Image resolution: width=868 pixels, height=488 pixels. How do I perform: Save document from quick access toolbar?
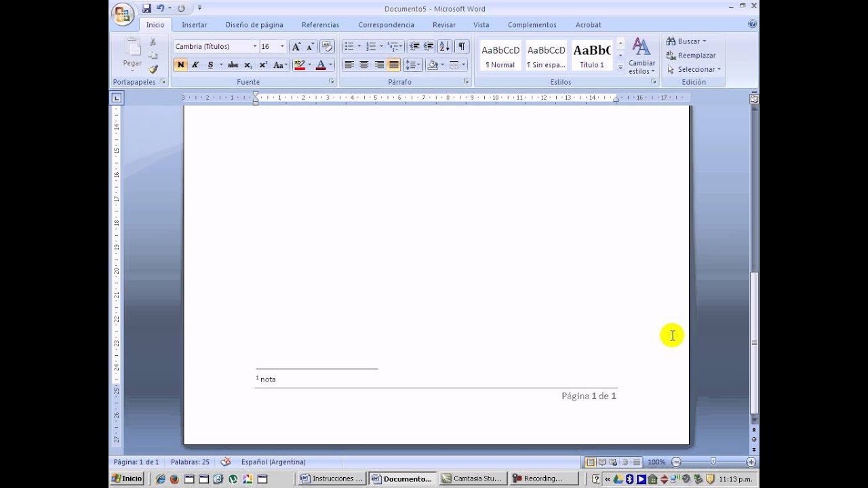pos(146,8)
